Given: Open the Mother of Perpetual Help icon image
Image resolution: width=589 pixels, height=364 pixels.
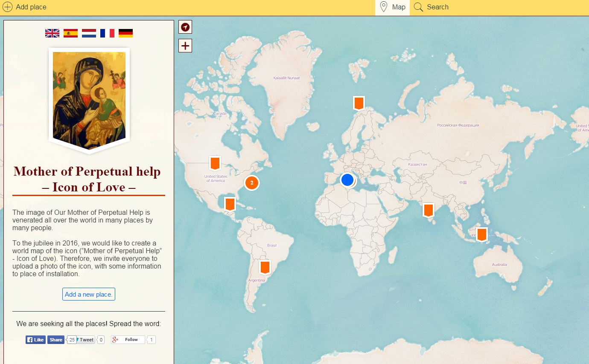Looking at the screenshot, I should pyautogui.click(x=89, y=101).
